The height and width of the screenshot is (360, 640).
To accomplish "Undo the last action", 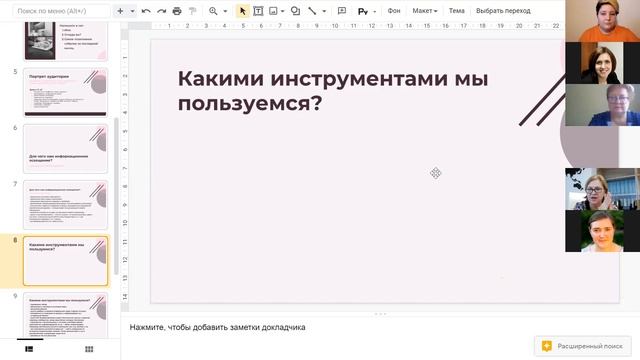I will (x=146, y=11).
